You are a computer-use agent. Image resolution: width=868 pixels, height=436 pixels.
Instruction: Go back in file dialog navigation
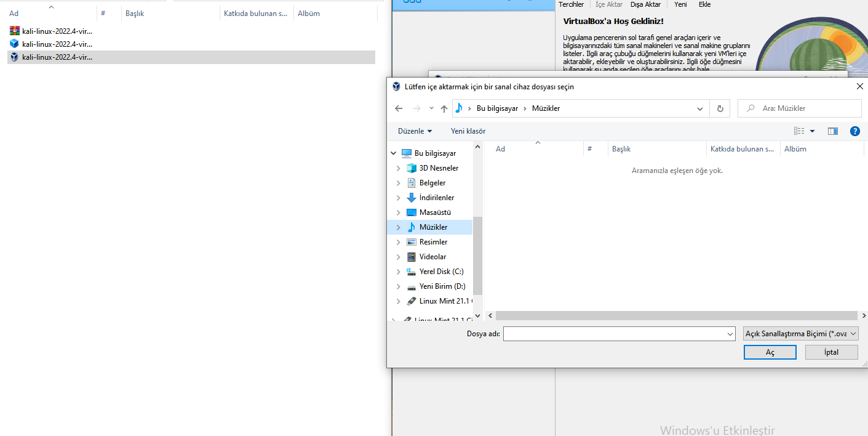399,108
